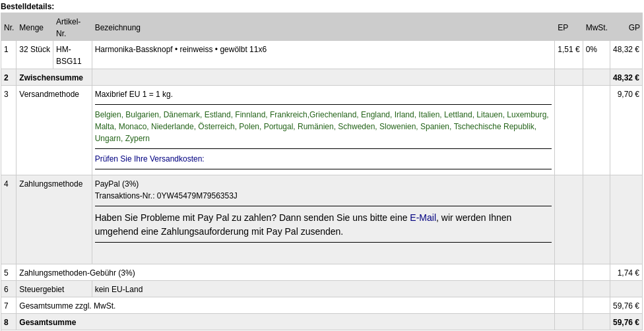The image size is (644, 331).
Task: Click the green list of shipping countries
Action: click(x=323, y=127)
